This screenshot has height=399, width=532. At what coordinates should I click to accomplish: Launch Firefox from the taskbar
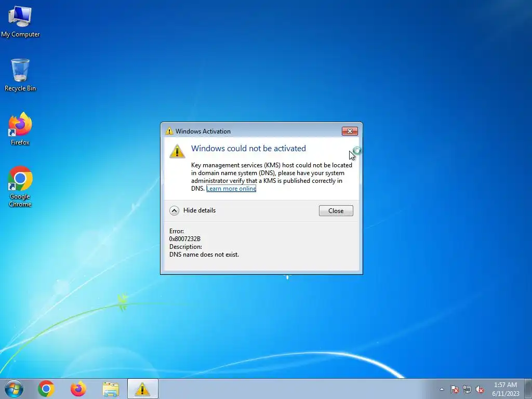tap(78, 389)
